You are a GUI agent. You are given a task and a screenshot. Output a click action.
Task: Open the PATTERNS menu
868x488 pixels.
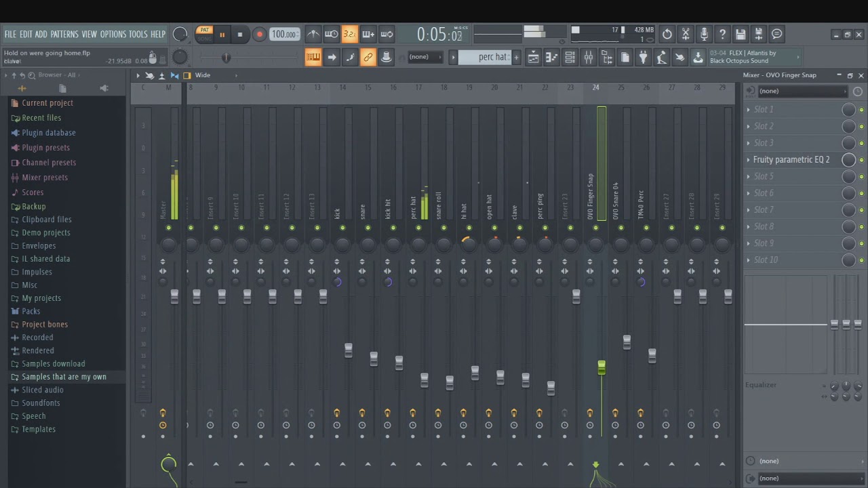64,34
